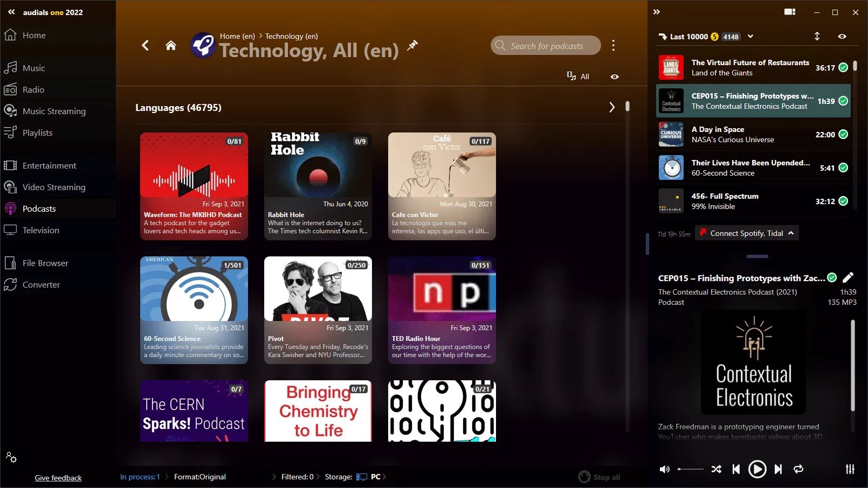Viewport: 868px width, 488px height.
Task: Open the Waveform: The MKBHD Podcast card
Action: (x=194, y=186)
